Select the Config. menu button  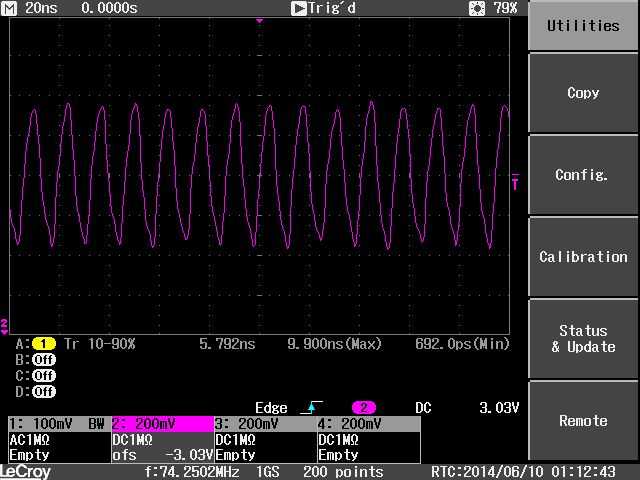(x=583, y=175)
